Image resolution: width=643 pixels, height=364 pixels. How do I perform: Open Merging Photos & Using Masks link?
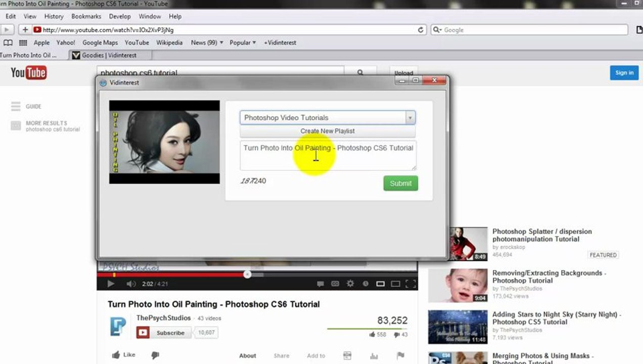coord(543,359)
